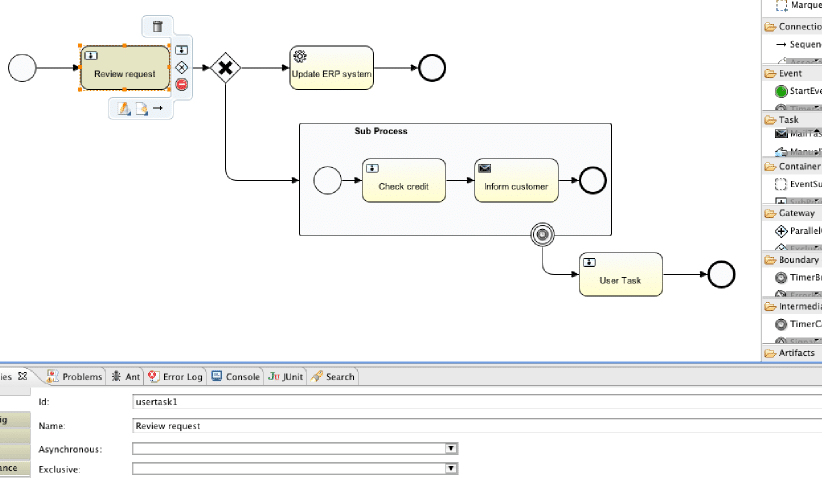The image size is (822, 478).
Task: Collapse the Intermediate palette drawer
Action: point(792,306)
